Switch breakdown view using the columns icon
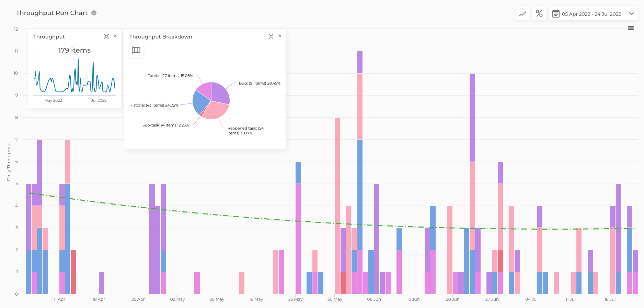The image size is (644, 308). [x=136, y=50]
